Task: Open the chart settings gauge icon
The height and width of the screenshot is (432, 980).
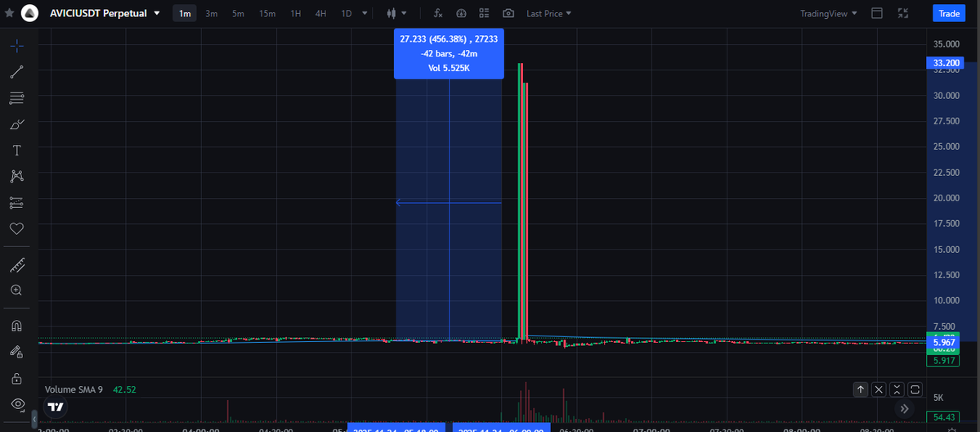Action: 461,13
